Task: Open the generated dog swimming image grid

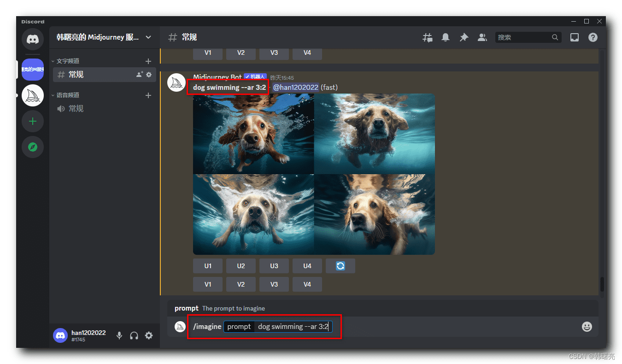Action: pos(314,174)
